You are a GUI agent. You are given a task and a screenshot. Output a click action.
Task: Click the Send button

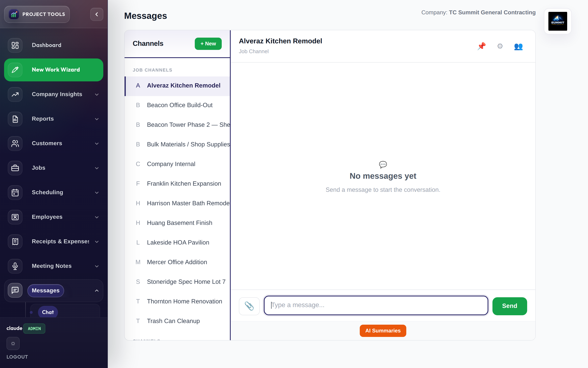pyautogui.click(x=510, y=306)
